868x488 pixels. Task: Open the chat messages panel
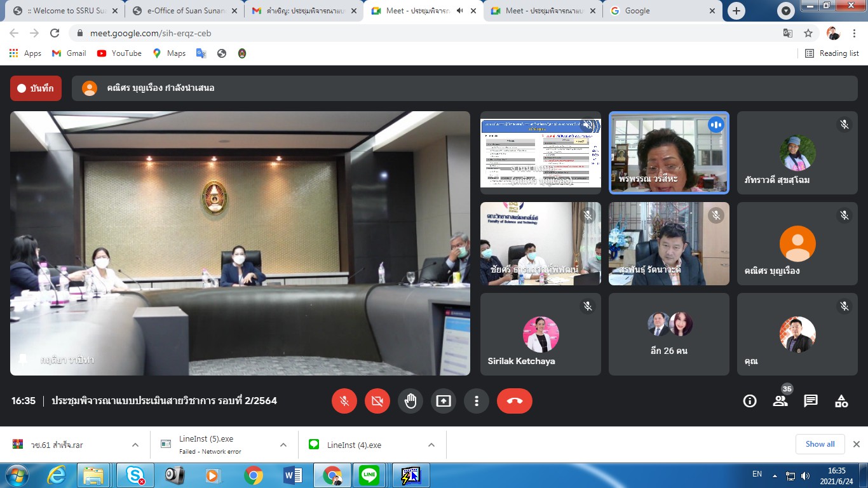(811, 401)
